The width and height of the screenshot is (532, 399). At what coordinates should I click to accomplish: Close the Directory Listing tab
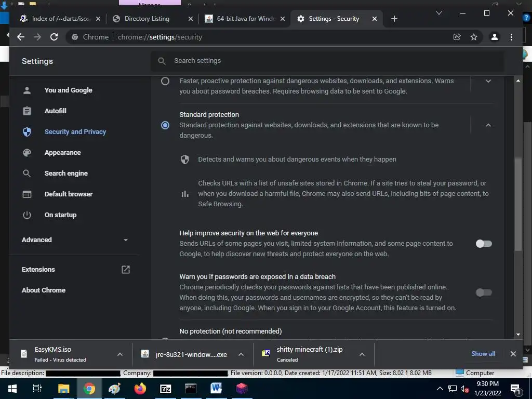click(x=191, y=19)
